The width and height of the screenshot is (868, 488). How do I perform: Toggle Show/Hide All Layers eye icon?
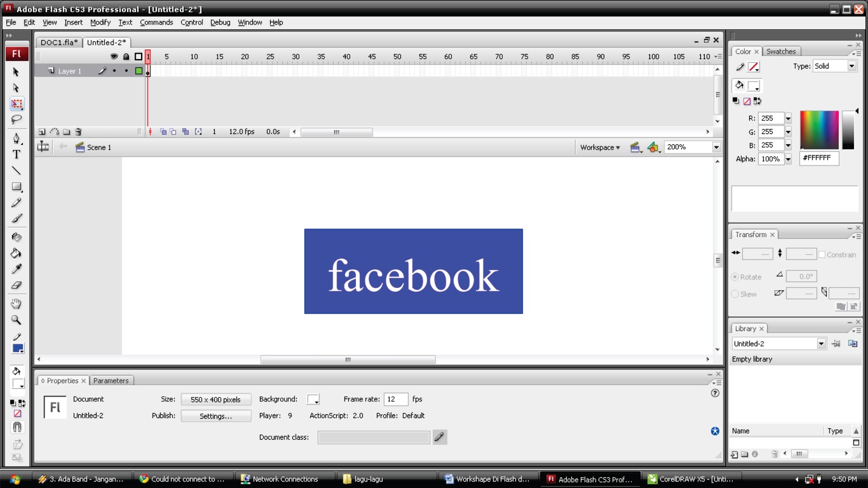tap(114, 56)
